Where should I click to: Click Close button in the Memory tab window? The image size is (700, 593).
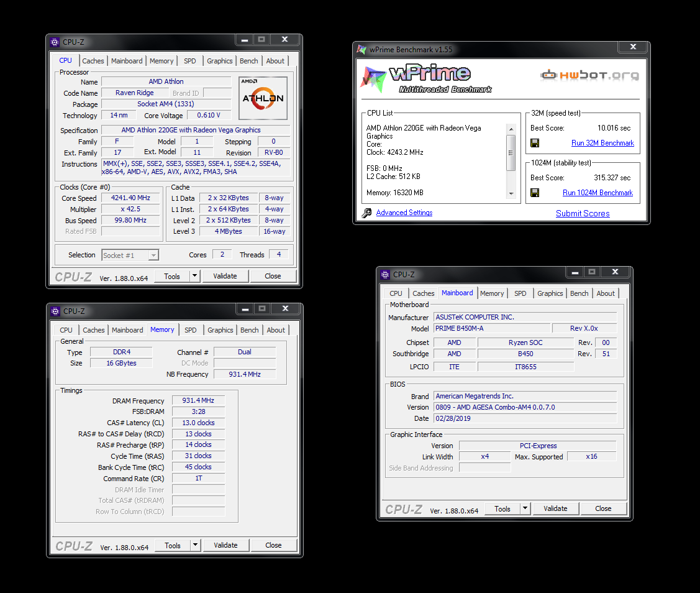[x=273, y=545]
